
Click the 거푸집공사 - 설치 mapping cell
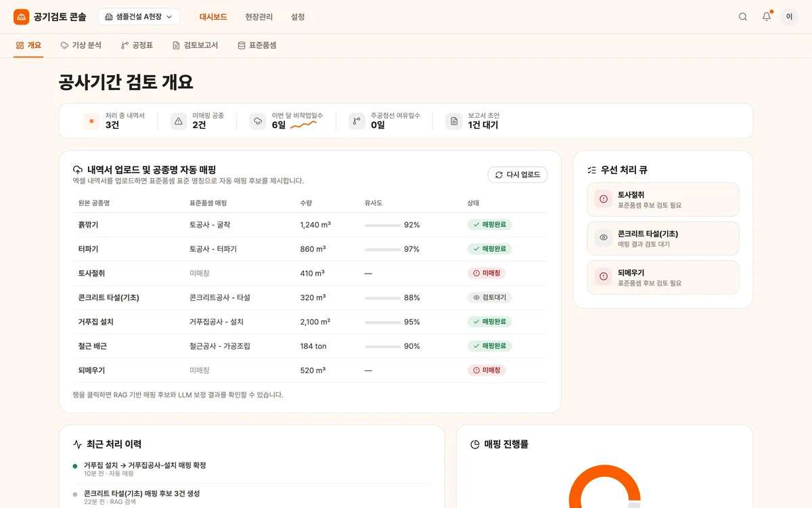point(217,322)
